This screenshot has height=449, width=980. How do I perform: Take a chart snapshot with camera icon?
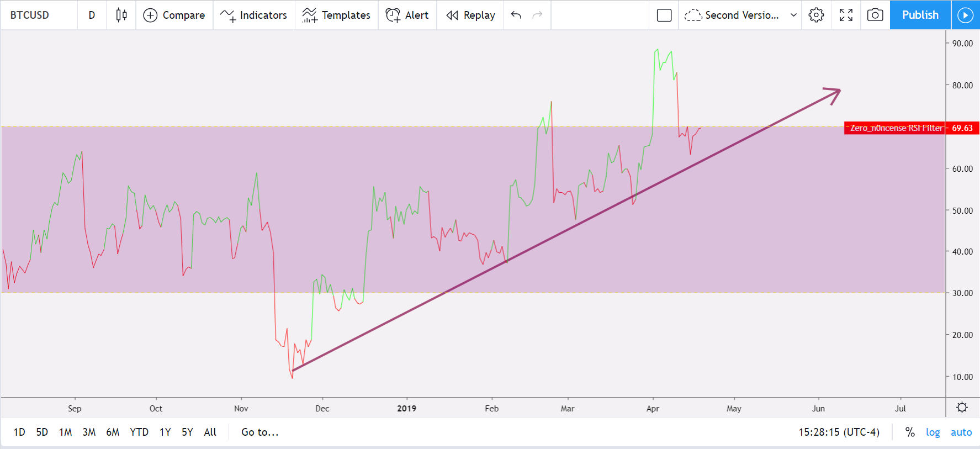tap(875, 15)
